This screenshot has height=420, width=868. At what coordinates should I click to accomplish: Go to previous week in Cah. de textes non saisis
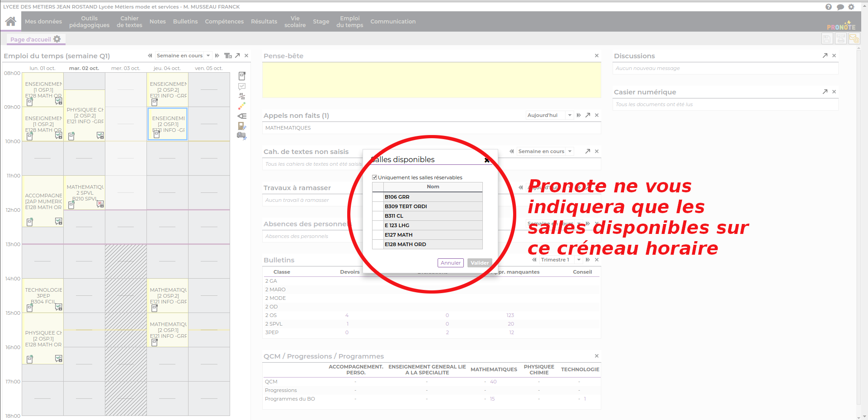click(x=512, y=151)
